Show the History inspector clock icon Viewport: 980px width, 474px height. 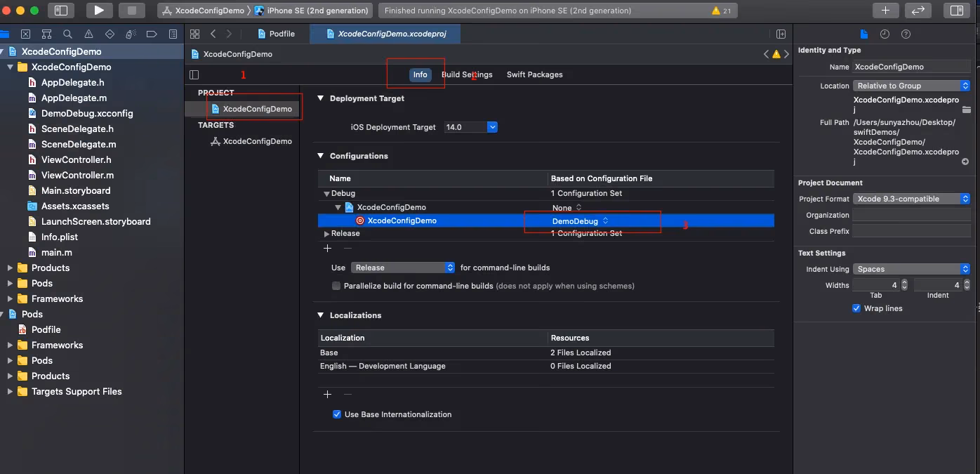click(885, 34)
